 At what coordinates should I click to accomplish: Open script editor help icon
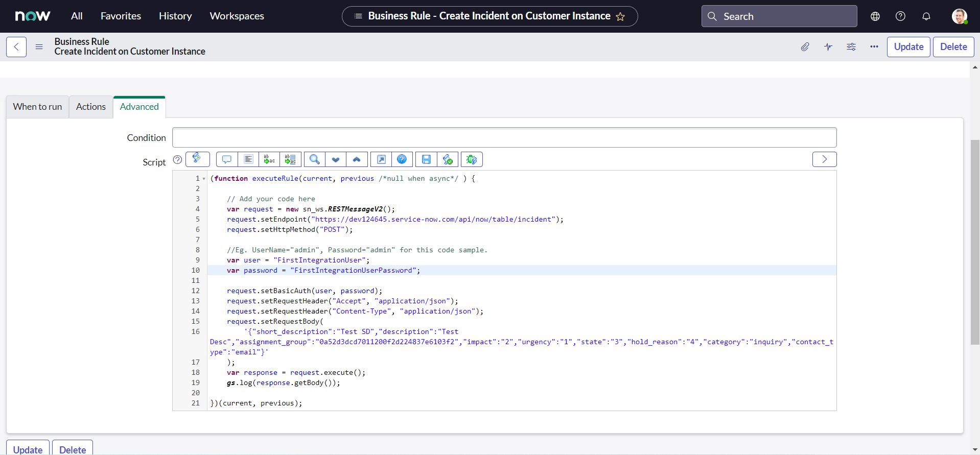402,160
